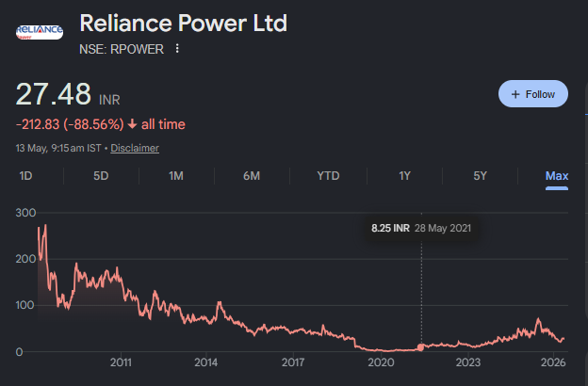Click the 27.48 current price value

click(54, 94)
